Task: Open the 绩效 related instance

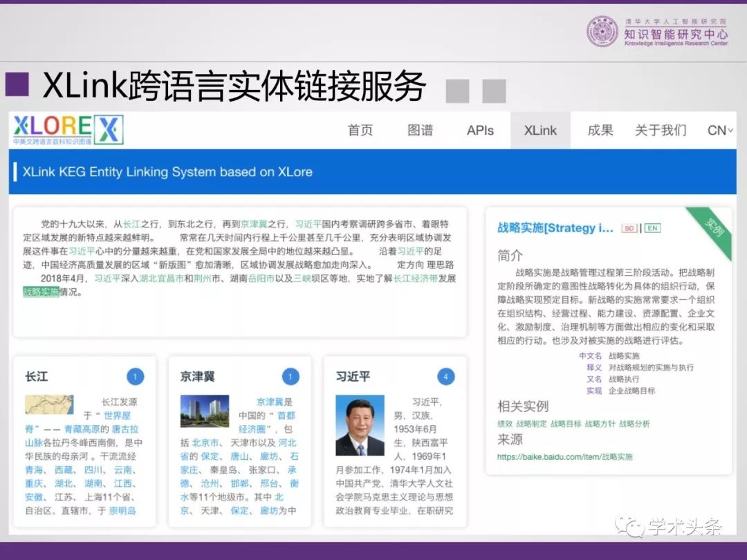Action: pos(505,424)
